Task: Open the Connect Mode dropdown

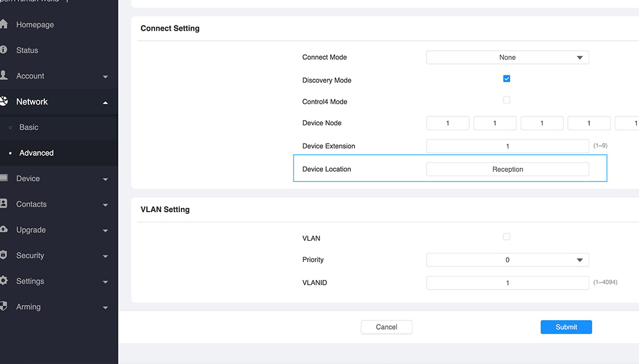Action: pos(507,57)
